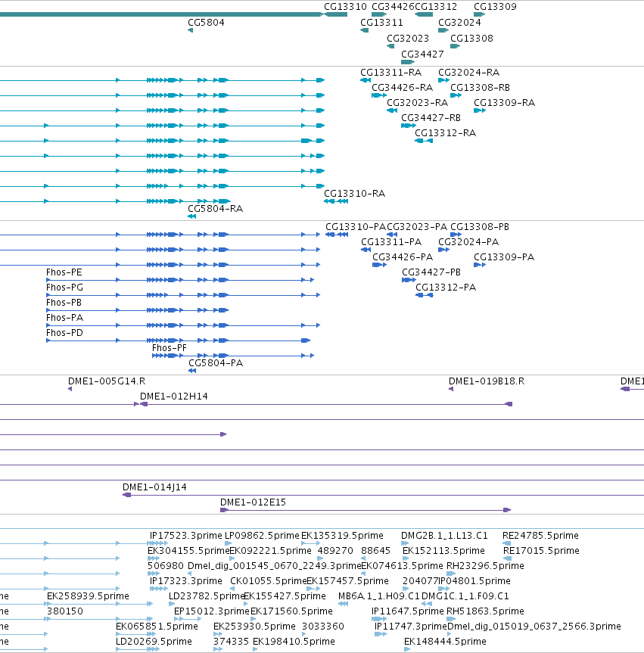Open clone DME1-014J14
This screenshot has width=644, height=653.
(154, 487)
